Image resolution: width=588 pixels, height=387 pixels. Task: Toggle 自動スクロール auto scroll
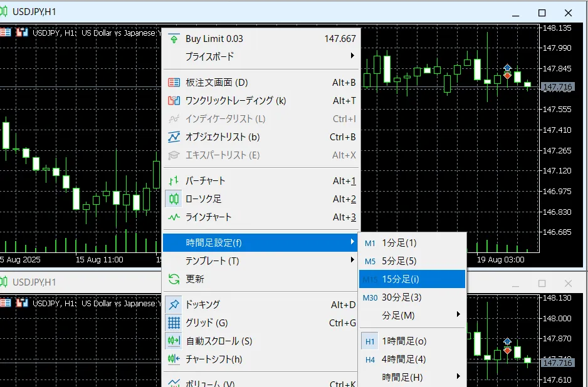(174, 341)
